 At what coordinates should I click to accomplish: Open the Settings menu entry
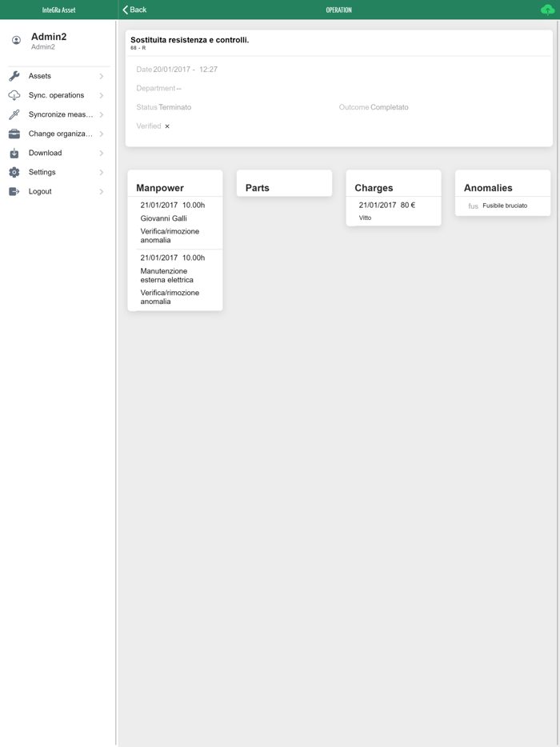click(x=56, y=172)
